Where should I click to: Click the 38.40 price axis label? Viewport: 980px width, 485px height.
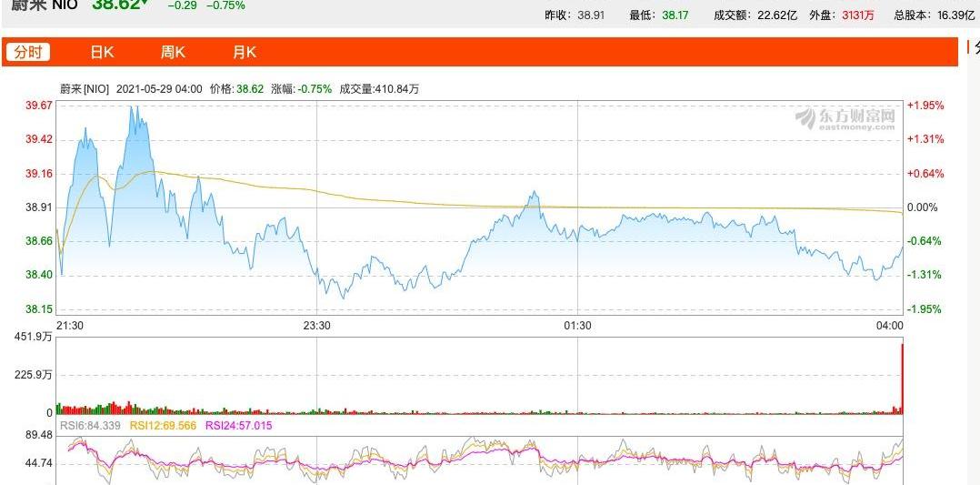point(39,275)
